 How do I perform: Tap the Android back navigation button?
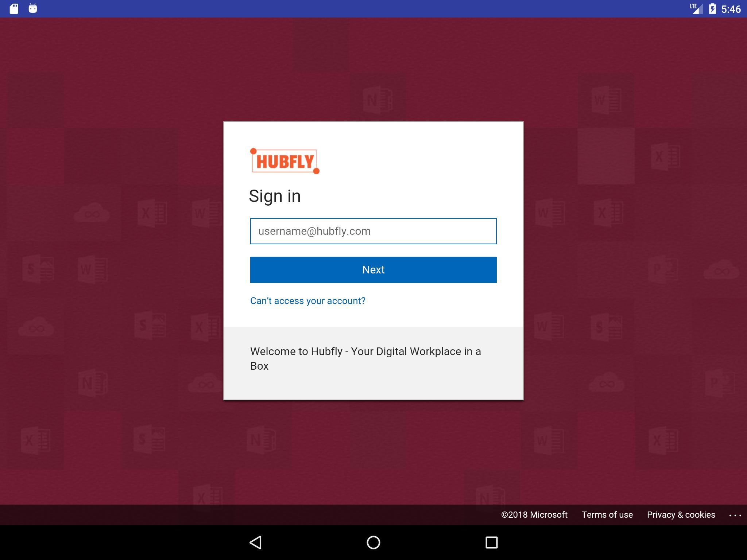[255, 542]
